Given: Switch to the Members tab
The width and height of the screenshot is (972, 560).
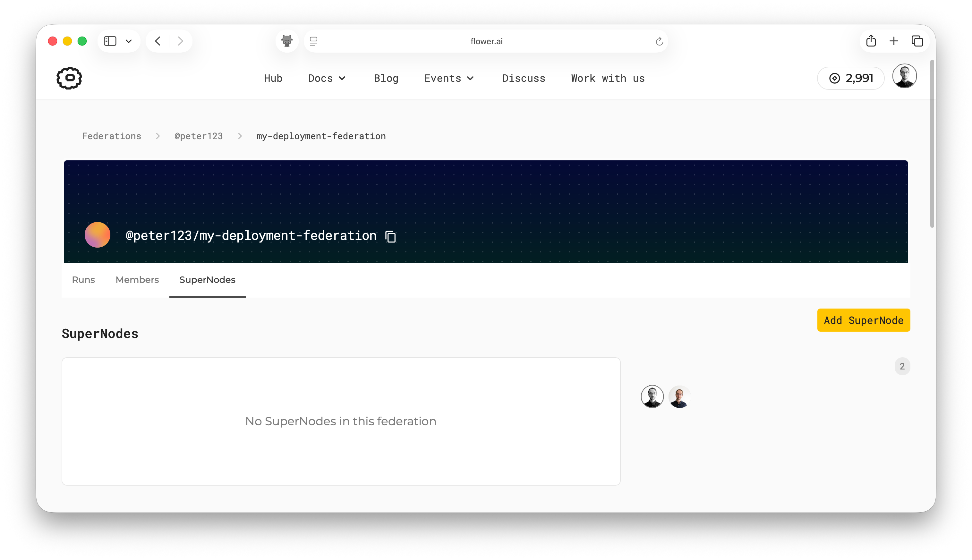Looking at the screenshot, I should (x=137, y=280).
